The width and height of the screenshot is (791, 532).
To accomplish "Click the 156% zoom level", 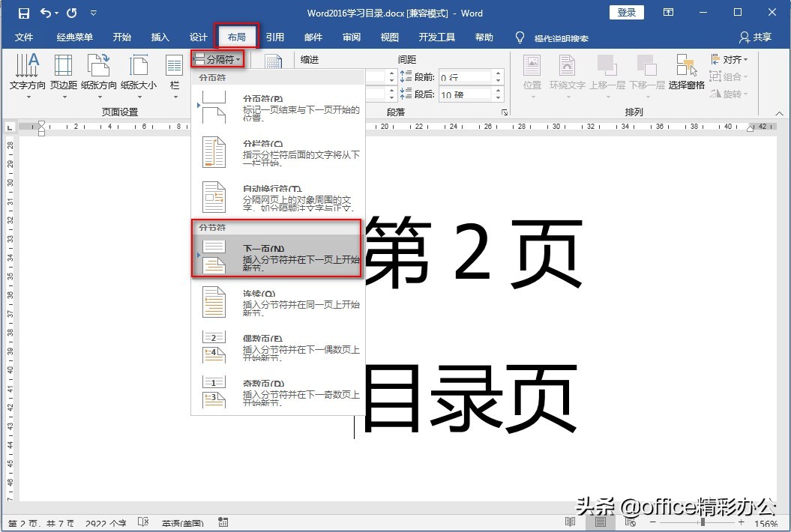I will click(766, 524).
